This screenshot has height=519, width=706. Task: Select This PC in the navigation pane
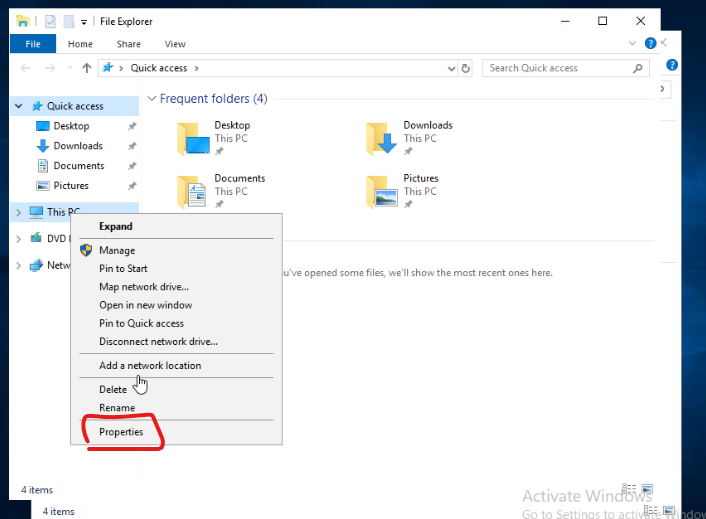pos(63,212)
